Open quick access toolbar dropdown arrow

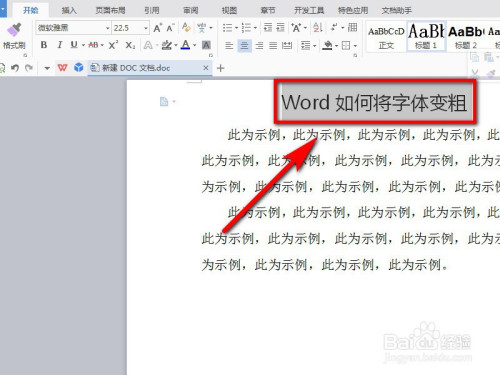pyautogui.click(x=47, y=68)
